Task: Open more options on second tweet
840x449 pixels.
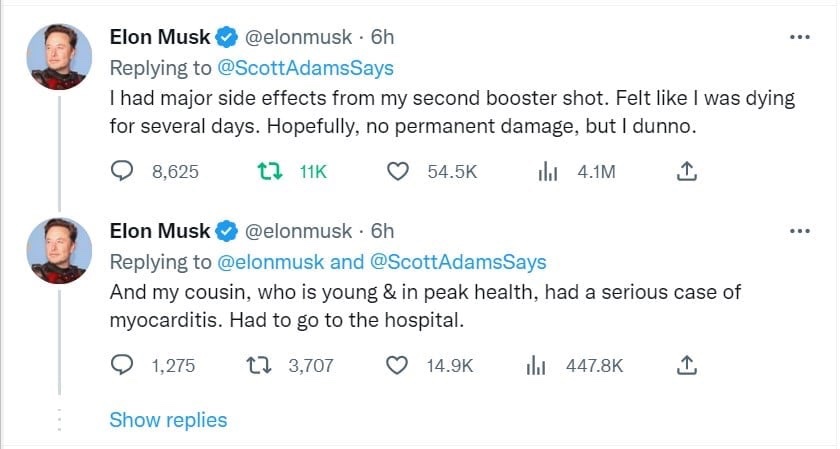Action: pos(799,231)
